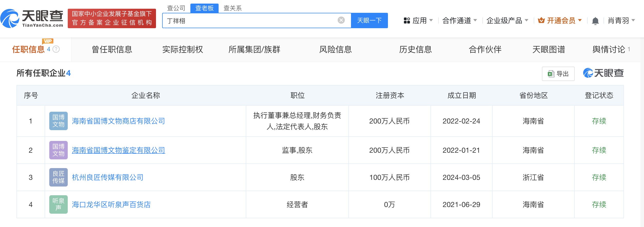Open the 天眼图谱 tab

pos(549,49)
